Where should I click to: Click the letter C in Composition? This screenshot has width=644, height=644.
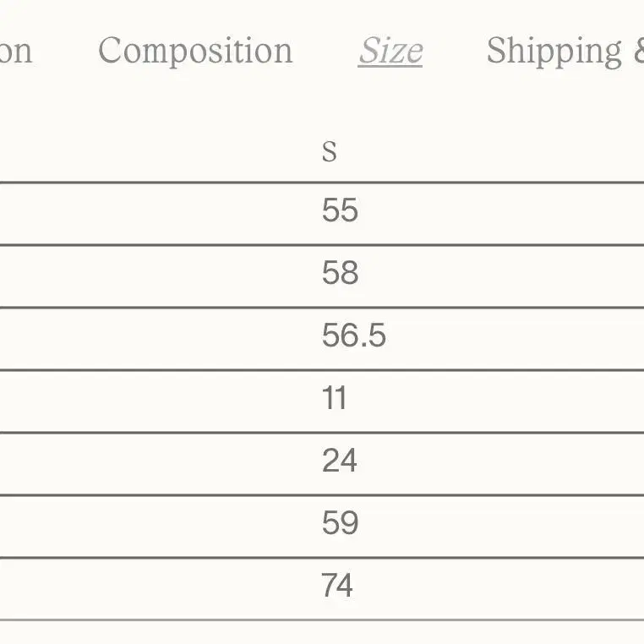pos(110,50)
